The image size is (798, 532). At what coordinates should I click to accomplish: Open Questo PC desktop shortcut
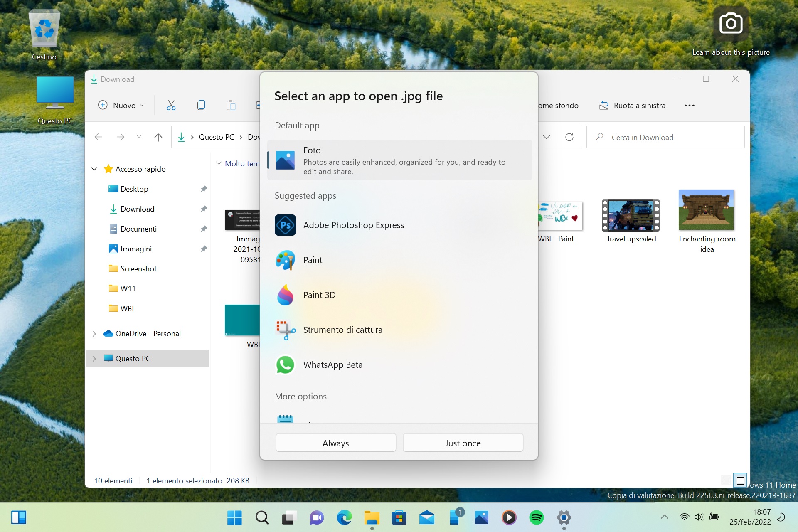coord(55,100)
